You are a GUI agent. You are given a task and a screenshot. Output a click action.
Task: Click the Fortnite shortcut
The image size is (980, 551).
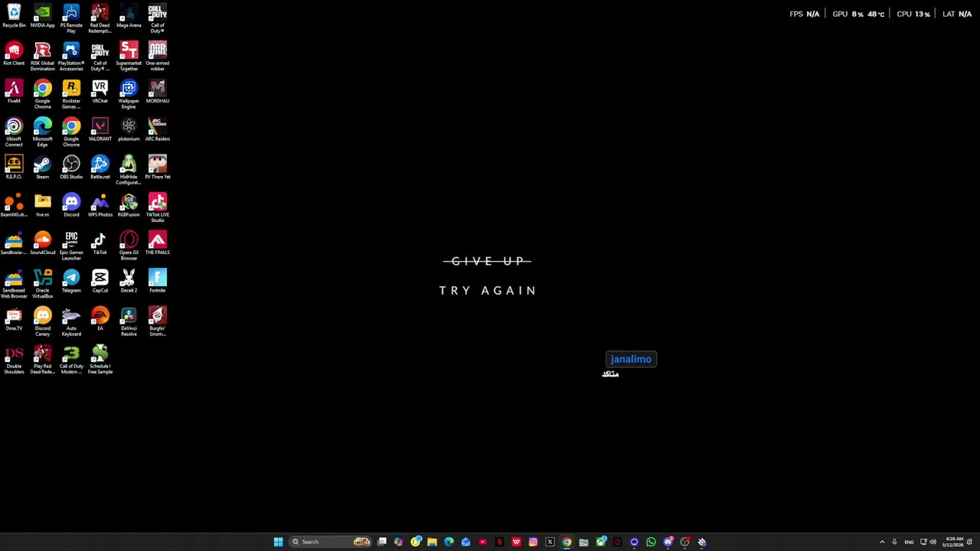click(158, 282)
